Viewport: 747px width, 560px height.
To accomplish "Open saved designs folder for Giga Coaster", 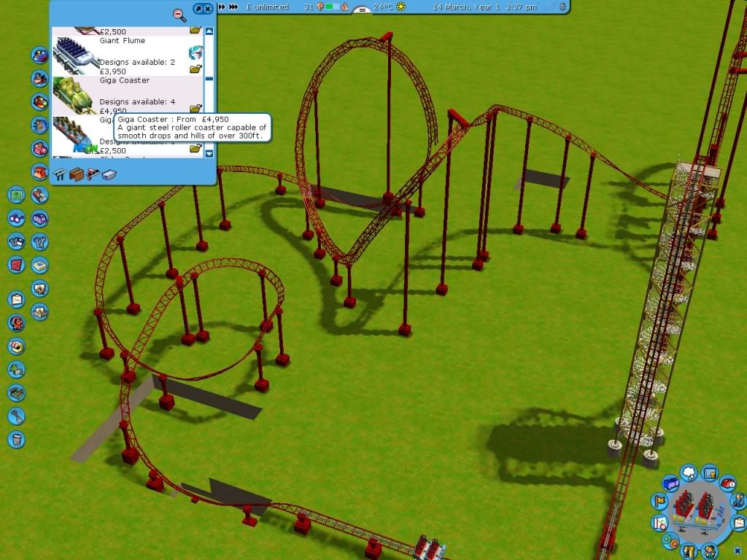I will click(x=196, y=109).
